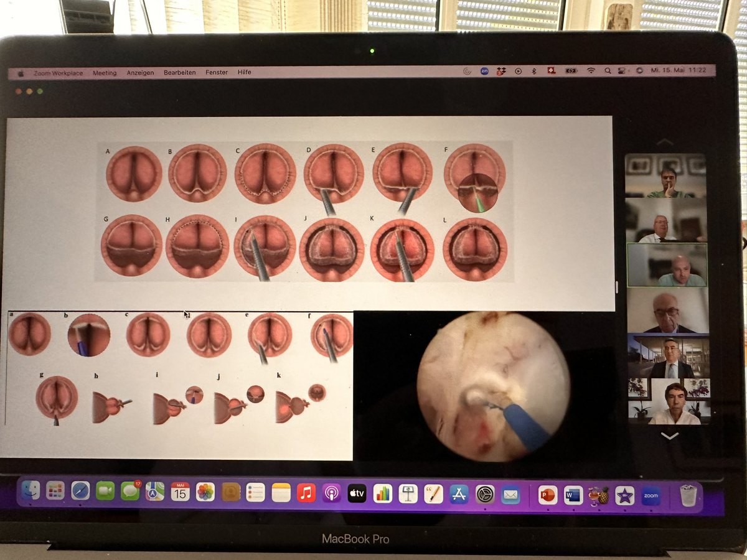Screen dimensions: 747x560
Task: Open Launchpad in the Dock
Action: point(55,492)
